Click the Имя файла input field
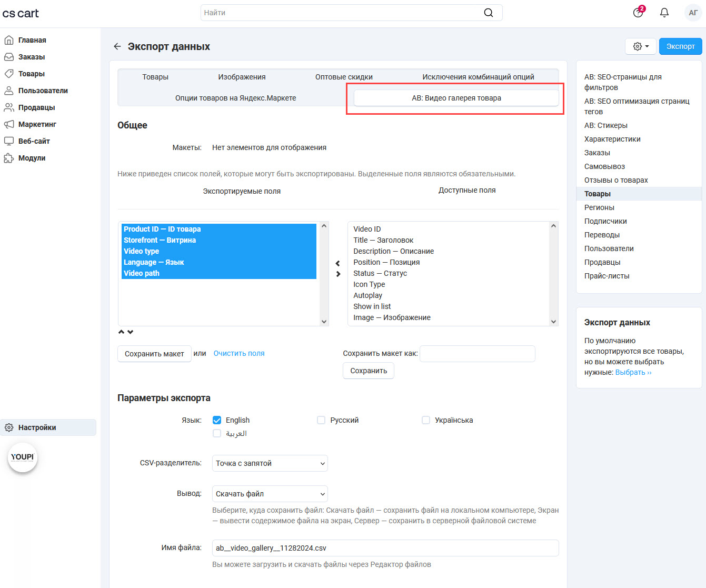Screen dimensions: 706x588 385,548
